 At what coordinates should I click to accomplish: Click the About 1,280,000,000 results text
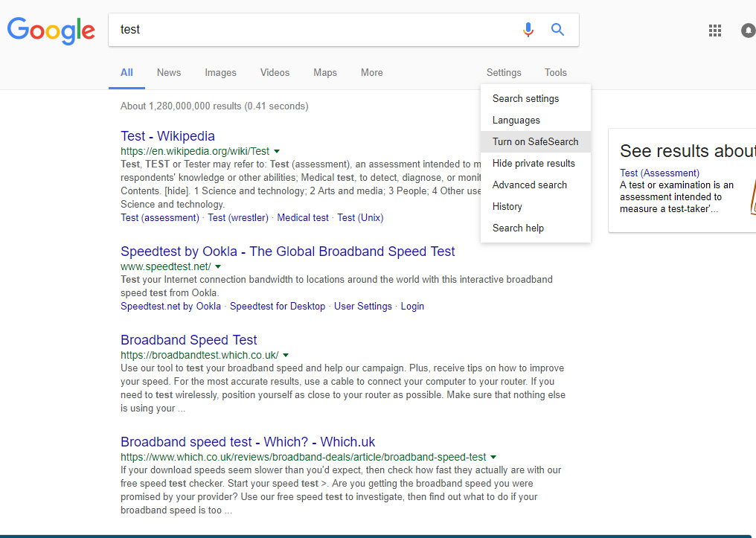(214, 106)
